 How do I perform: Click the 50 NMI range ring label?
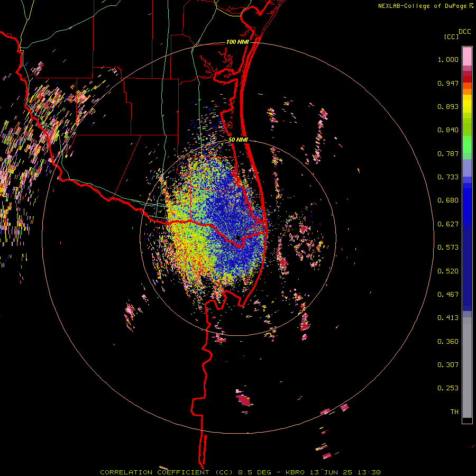pos(238,140)
